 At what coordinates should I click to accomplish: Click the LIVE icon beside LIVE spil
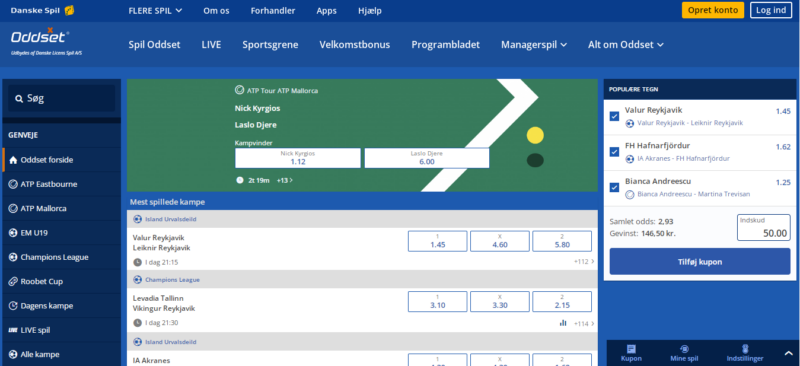[13, 330]
